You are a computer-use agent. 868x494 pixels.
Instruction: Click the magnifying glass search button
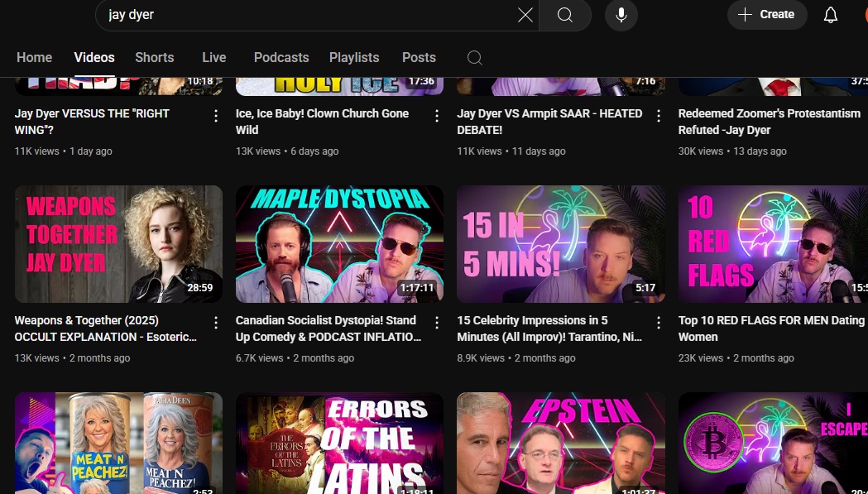tap(564, 15)
